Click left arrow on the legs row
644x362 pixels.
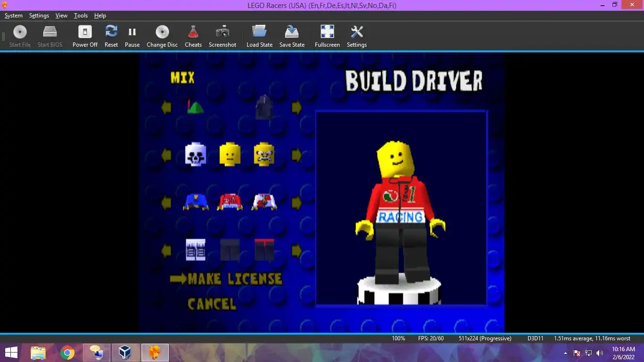pyautogui.click(x=166, y=250)
